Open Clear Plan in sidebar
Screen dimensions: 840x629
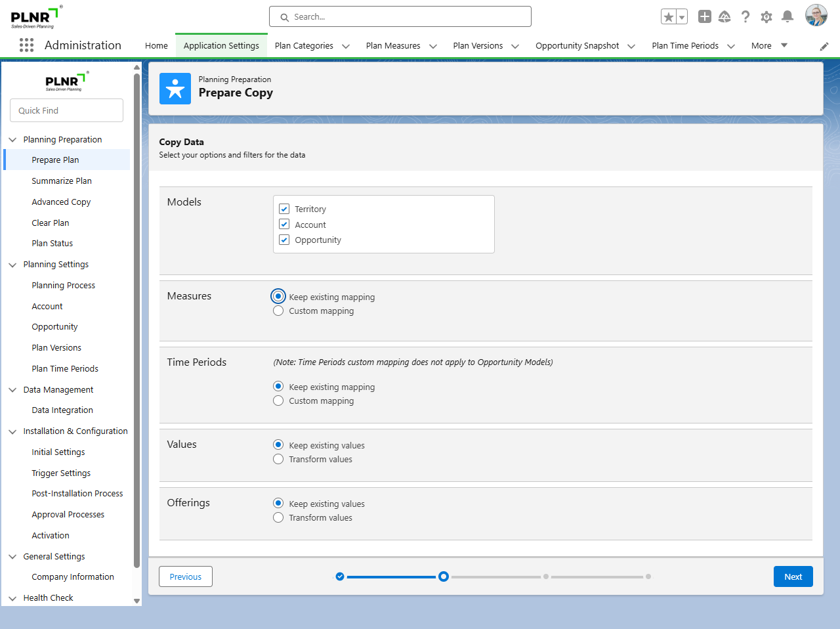(x=51, y=223)
